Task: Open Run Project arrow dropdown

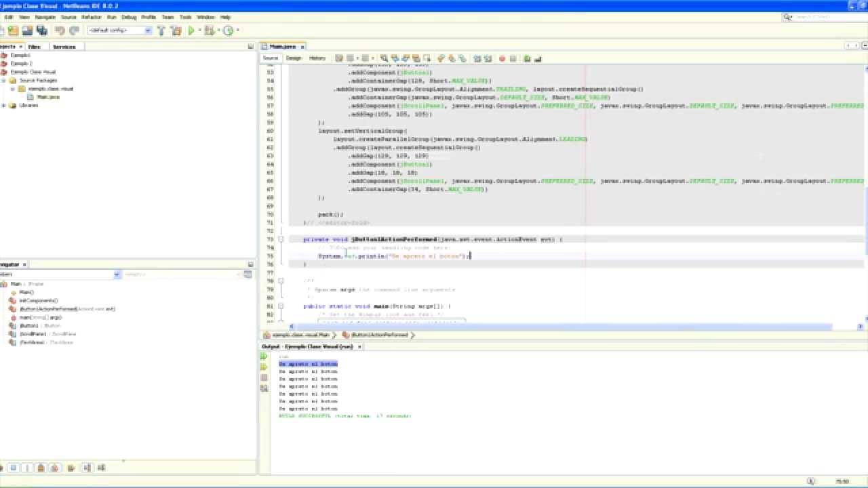Action: click(x=199, y=30)
